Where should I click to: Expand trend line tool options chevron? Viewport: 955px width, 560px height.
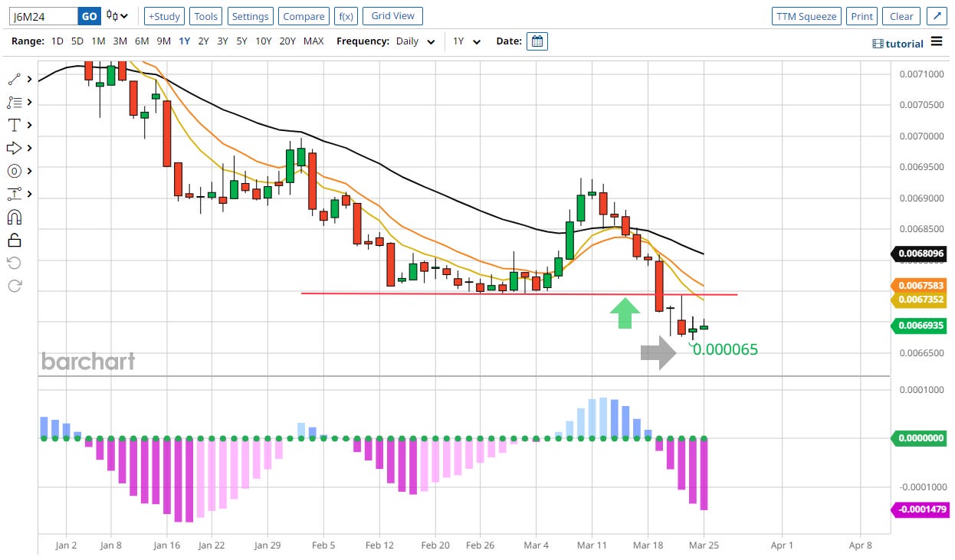[x=29, y=79]
